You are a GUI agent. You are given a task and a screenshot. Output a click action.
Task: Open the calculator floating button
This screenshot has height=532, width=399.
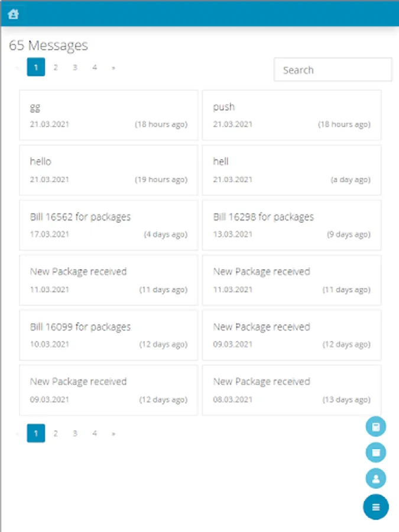(376, 426)
